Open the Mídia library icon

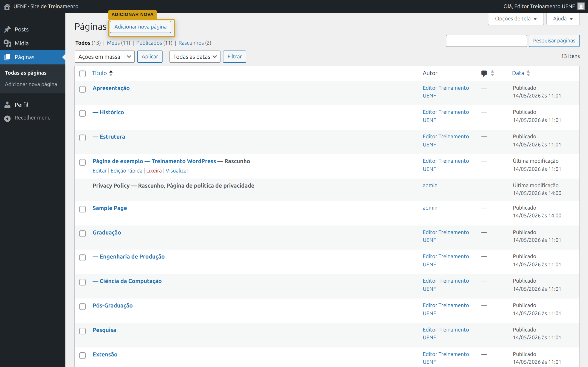click(x=7, y=43)
